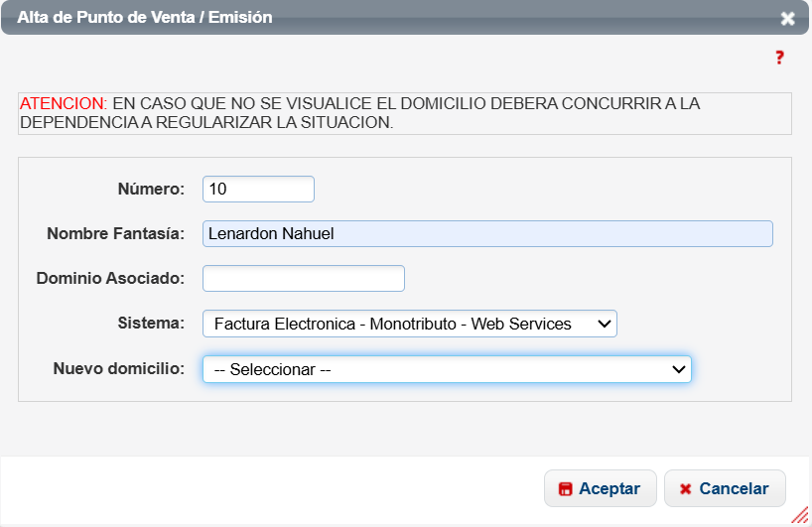Screen dimensions: 812x527
Task: Click the red ATENCION warning word
Action: pos(64,103)
